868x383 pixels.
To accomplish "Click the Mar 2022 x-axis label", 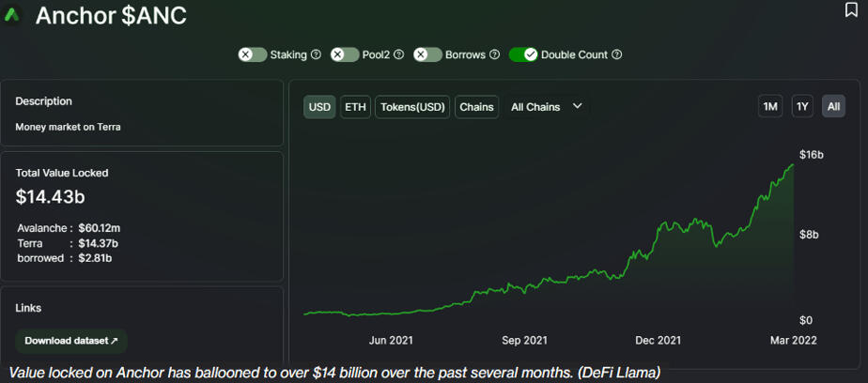I will coord(795,340).
